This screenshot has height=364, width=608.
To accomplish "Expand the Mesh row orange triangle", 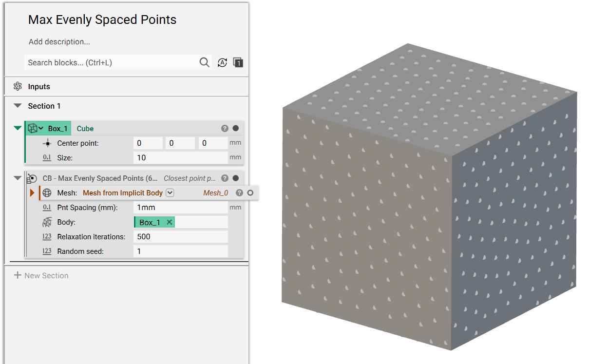I will [x=33, y=193].
